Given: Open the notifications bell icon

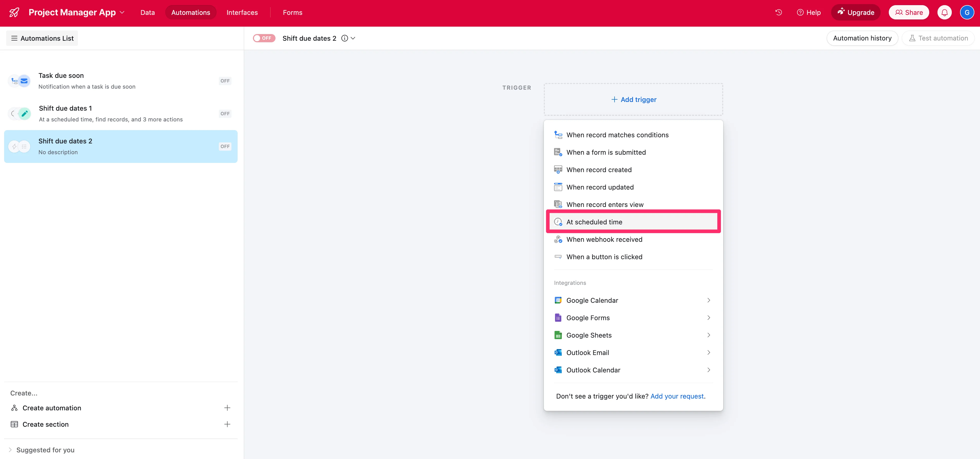Looking at the screenshot, I should pyautogui.click(x=944, y=13).
